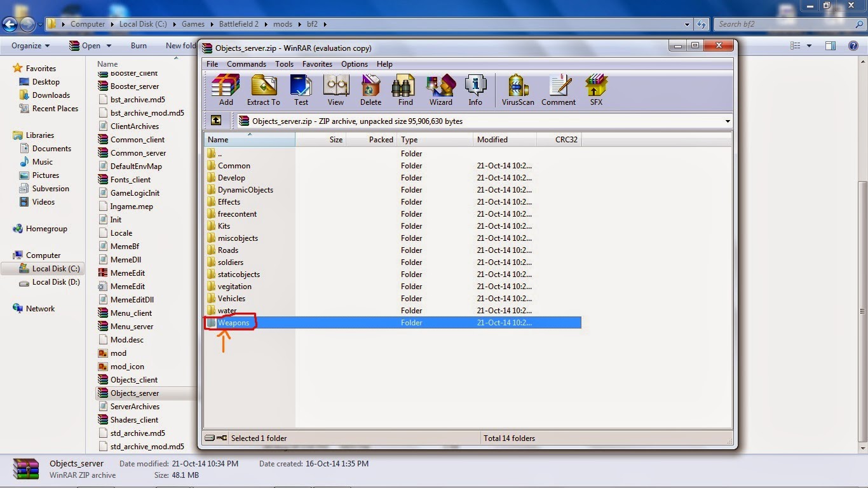Screen dimensions: 868x488
Task: Sort by Modified column header
Action: 505,139
